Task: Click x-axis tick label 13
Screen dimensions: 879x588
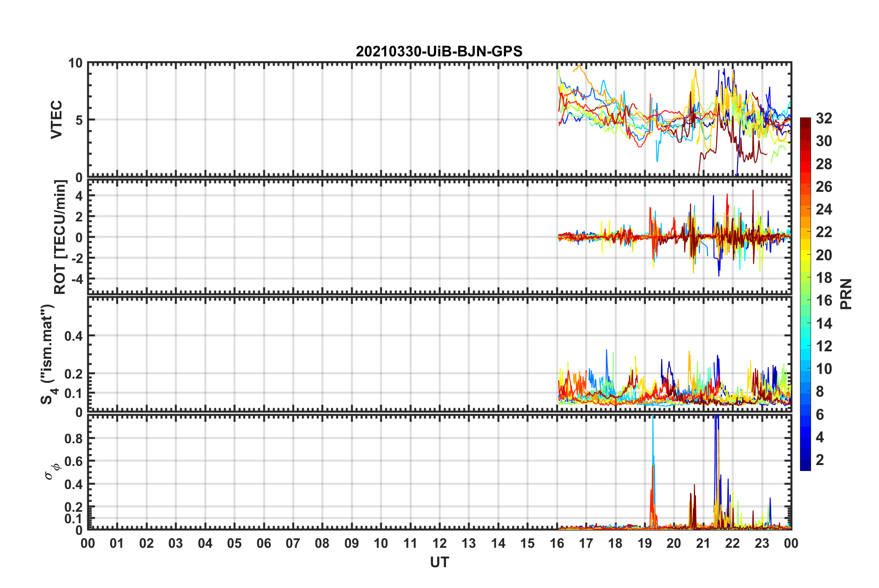Action: click(x=469, y=543)
